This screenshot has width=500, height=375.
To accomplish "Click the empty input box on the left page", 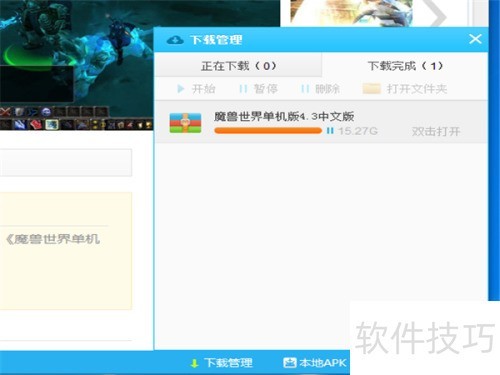I will [66, 162].
